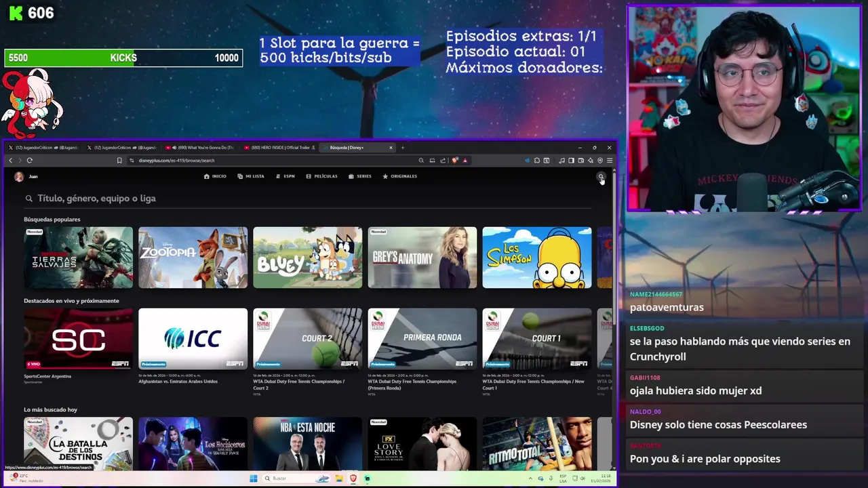Viewport: 868px width, 488px height.
Task: Open the FX Love Story thumbnail
Action: click(422, 443)
